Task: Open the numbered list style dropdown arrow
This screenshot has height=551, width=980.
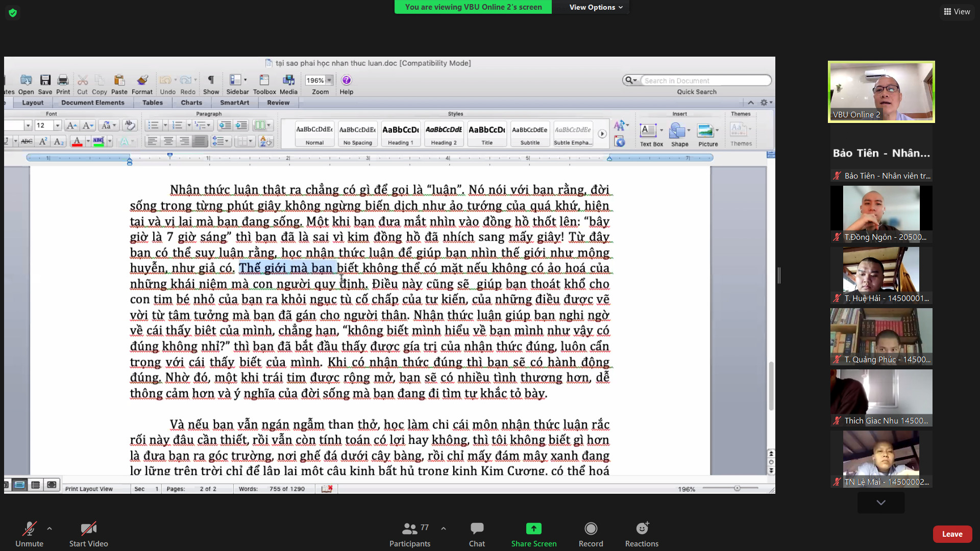Action: pos(189,126)
